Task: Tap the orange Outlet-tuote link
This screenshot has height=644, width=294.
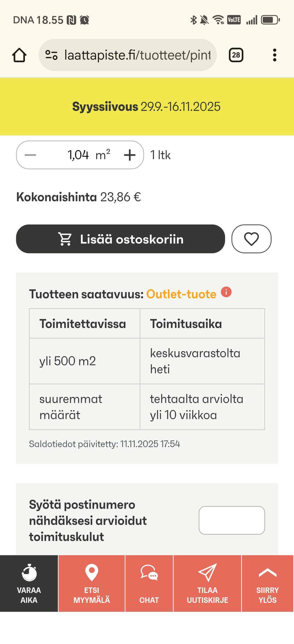Action: click(x=180, y=294)
